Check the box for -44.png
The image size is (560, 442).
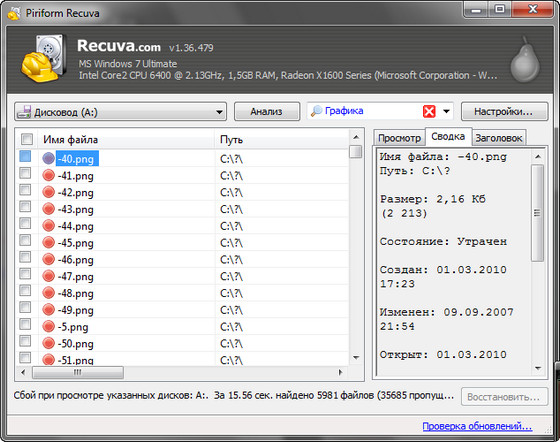pos(25,223)
